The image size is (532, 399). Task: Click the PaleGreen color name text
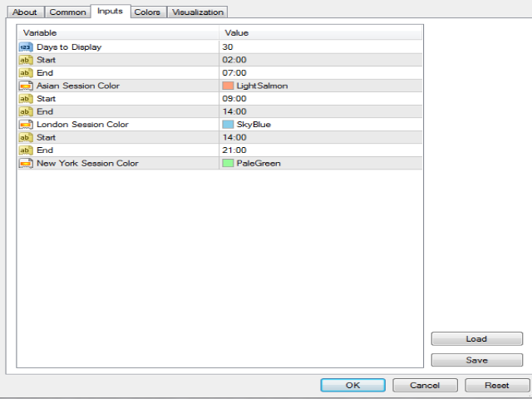(259, 163)
